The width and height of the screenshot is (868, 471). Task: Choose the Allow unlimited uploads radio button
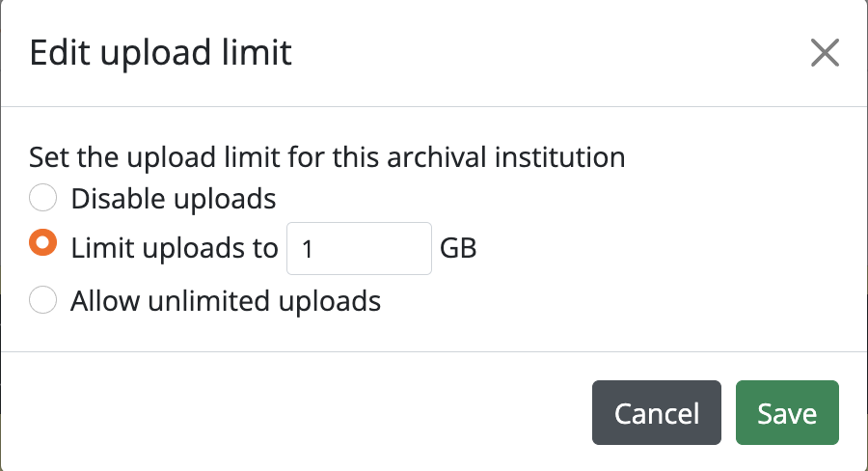pos(42,300)
